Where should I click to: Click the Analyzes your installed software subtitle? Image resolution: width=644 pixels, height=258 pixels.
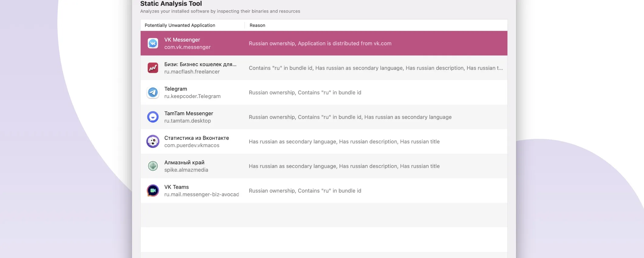pos(220,11)
